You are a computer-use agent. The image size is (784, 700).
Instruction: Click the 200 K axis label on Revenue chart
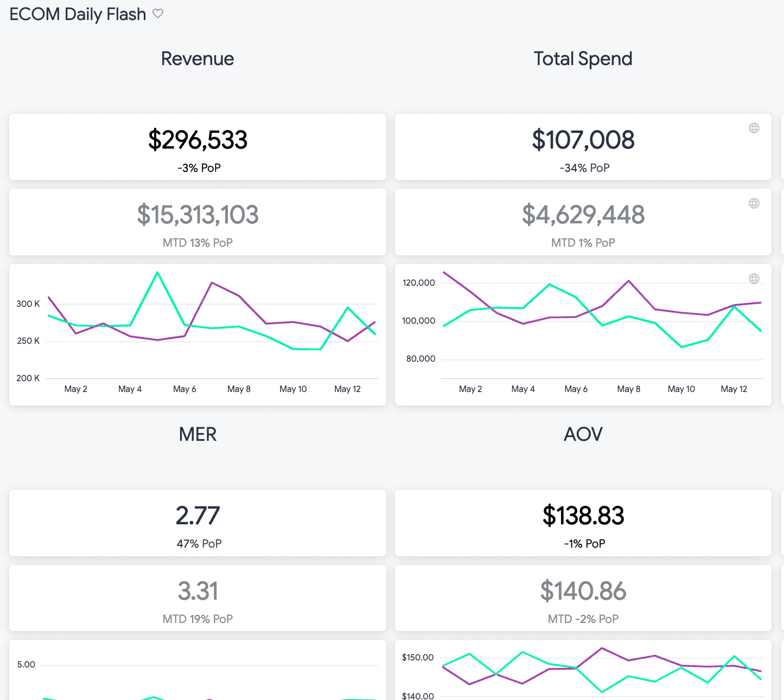tap(28, 378)
